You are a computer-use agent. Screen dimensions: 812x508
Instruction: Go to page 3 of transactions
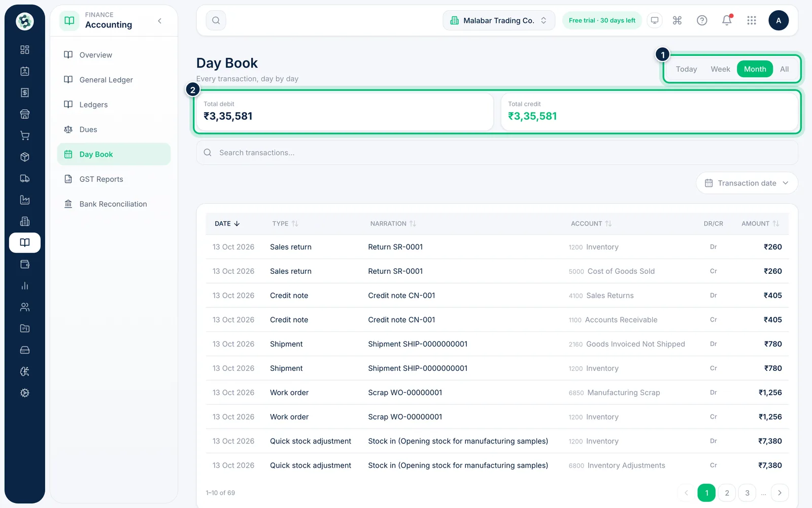[747, 493]
